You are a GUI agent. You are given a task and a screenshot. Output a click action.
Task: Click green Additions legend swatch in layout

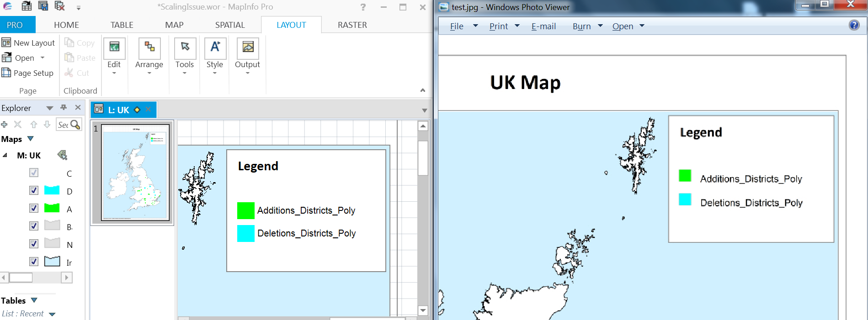click(x=246, y=210)
